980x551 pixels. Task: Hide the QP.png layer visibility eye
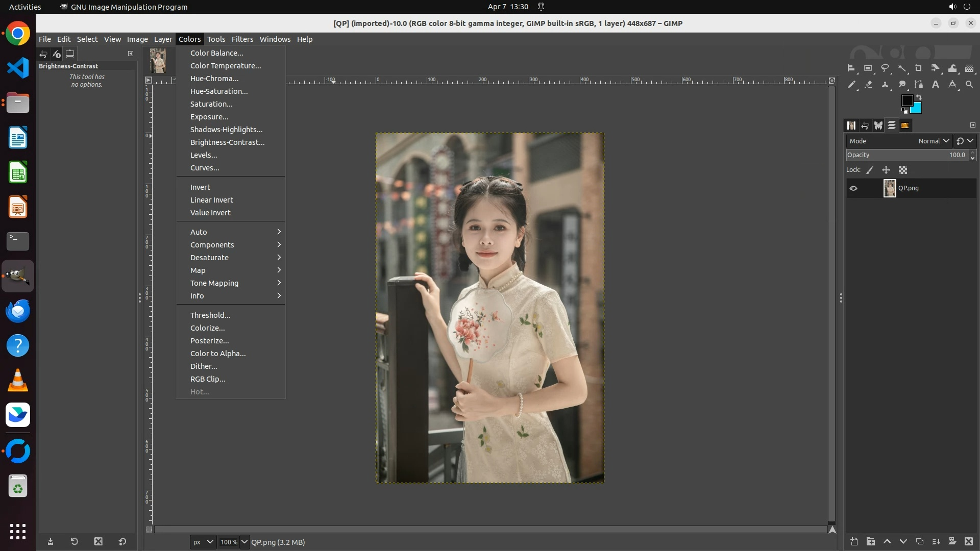point(853,188)
